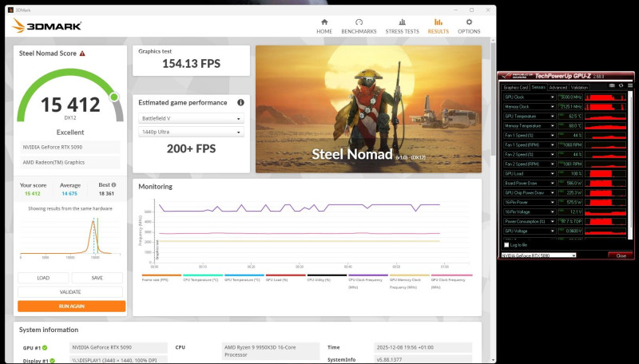Open the Advanced tab in GPU-Z
The image size is (639, 364).
coord(558,88)
